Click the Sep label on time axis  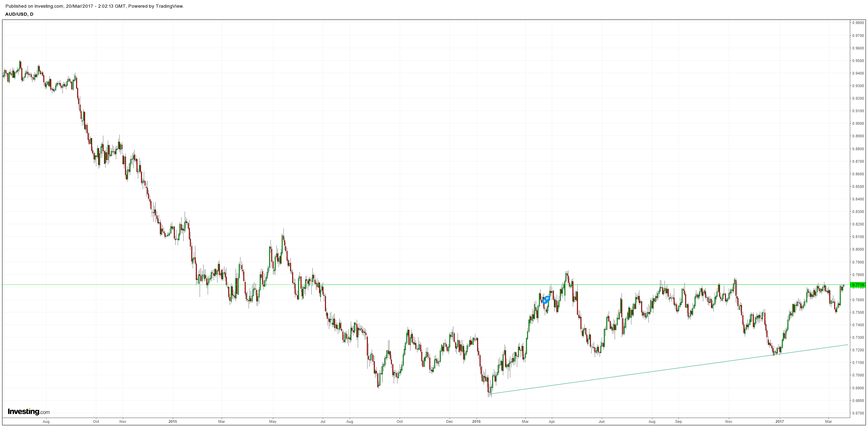tap(678, 421)
